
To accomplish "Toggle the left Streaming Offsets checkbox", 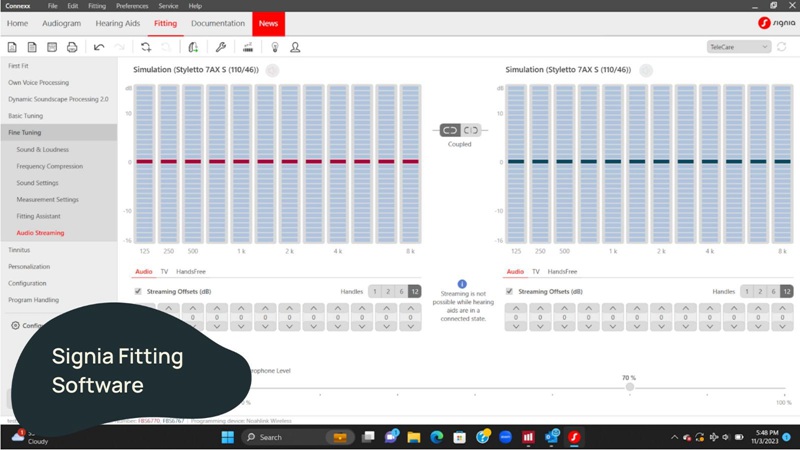I will click(138, 291).
